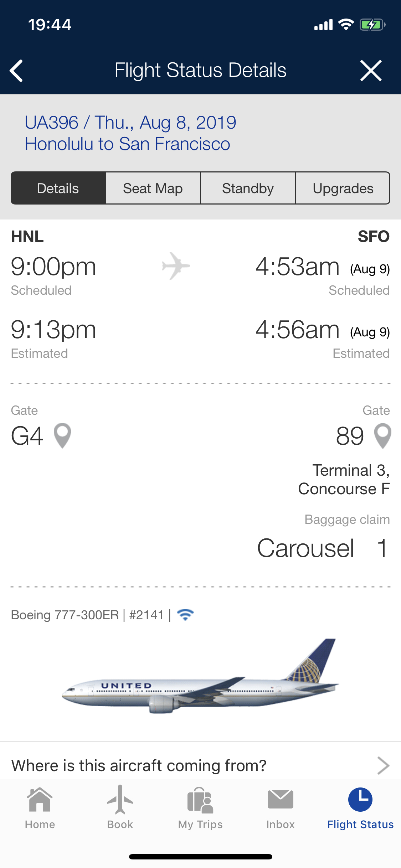401x868 pixels.
Task: Tap the Carousel 1 baggage claim info
Action: click(323, 548)
